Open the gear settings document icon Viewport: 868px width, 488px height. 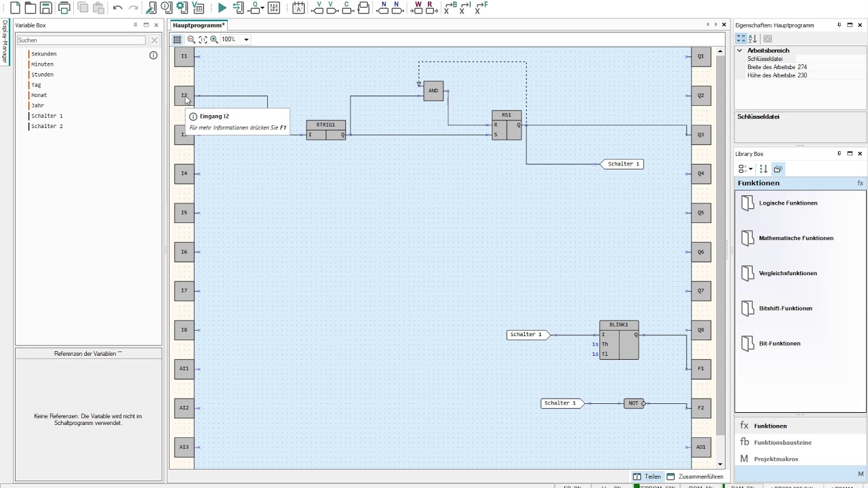coord(182,8)
